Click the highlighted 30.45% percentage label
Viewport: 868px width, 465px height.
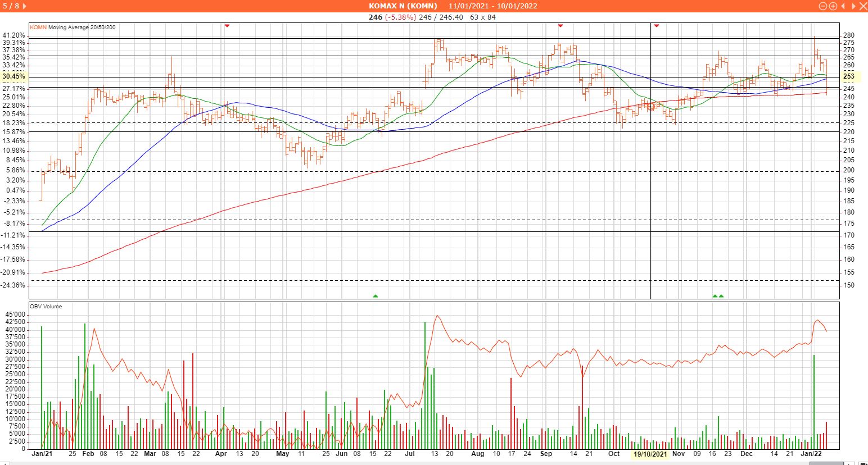click(x=13, y=76)
